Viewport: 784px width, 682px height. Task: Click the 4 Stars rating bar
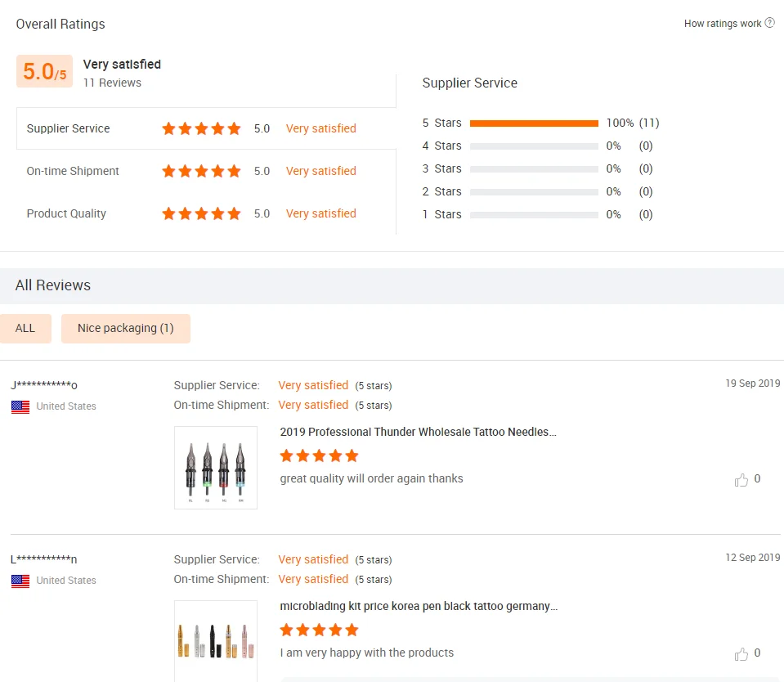[534, 146]
